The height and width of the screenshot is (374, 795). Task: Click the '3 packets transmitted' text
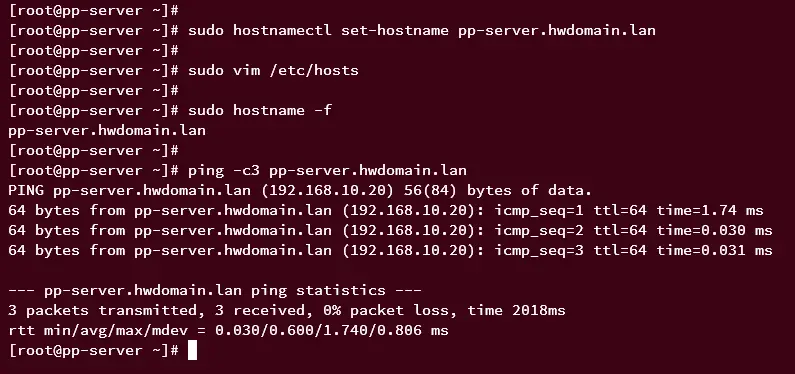click(103, 310)
